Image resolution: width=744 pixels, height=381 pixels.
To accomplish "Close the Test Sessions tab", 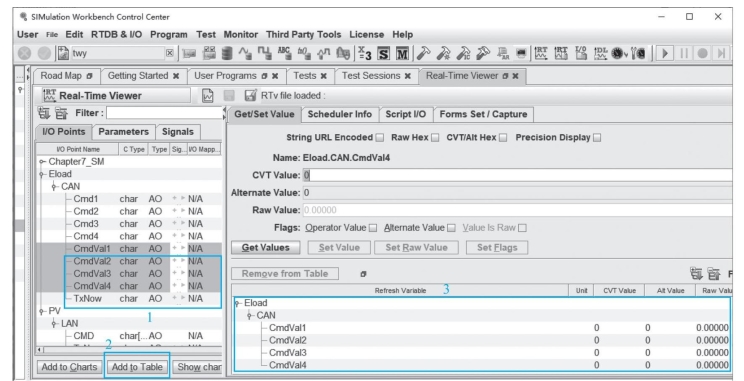I will [x=408, y=76].
